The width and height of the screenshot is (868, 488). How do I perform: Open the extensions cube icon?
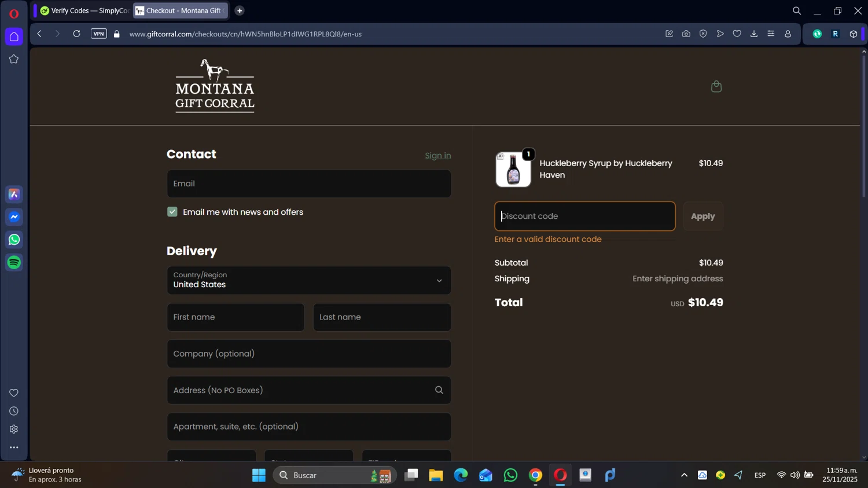click(853, 34)
